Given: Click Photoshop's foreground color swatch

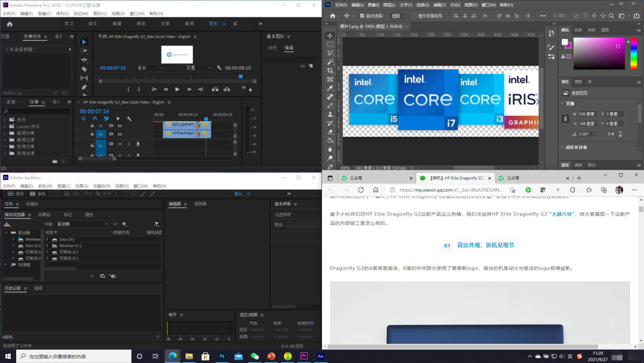Looking at the screenshot, I should coord(565,42).
